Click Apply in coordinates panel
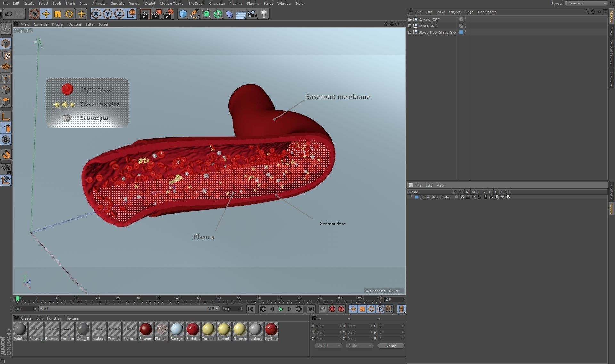Image resolution: width=615 pixels, height=364 pixels. tap(391, 346)
